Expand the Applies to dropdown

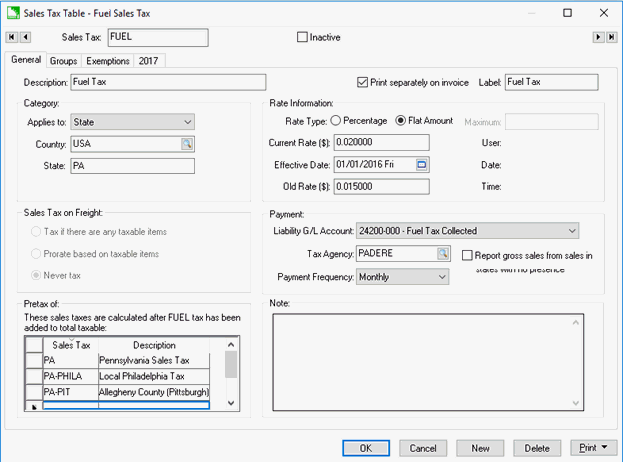click(x=187, y=122)
